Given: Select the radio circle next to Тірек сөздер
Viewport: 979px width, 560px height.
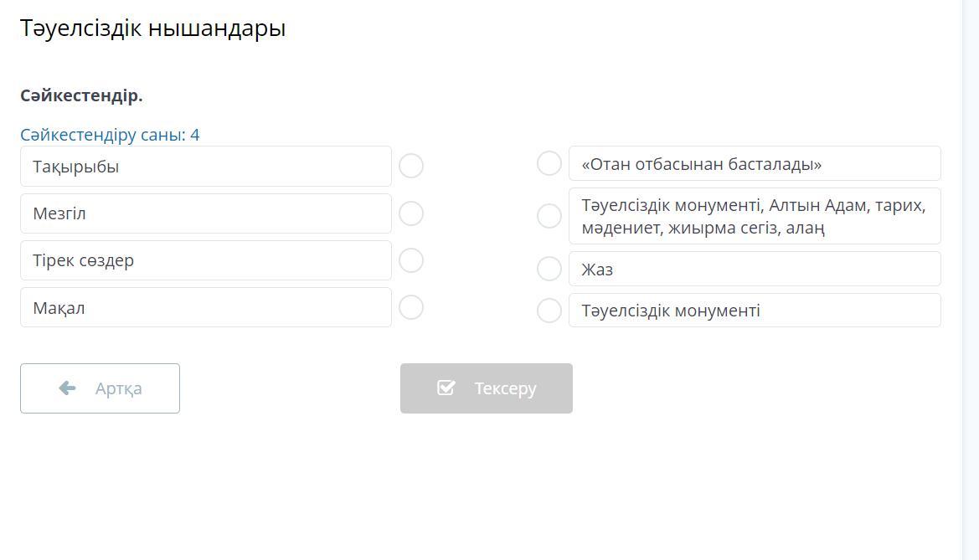Looking at the screenshot, I should pos(411,260).
